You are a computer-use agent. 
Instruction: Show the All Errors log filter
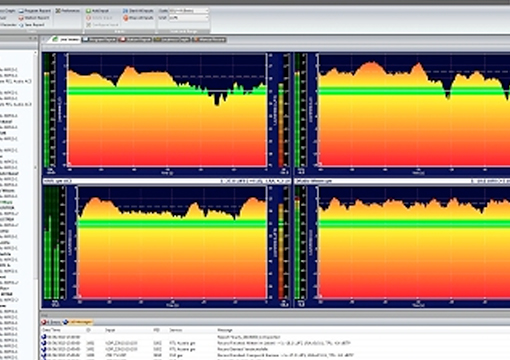(x=51, y=322)
